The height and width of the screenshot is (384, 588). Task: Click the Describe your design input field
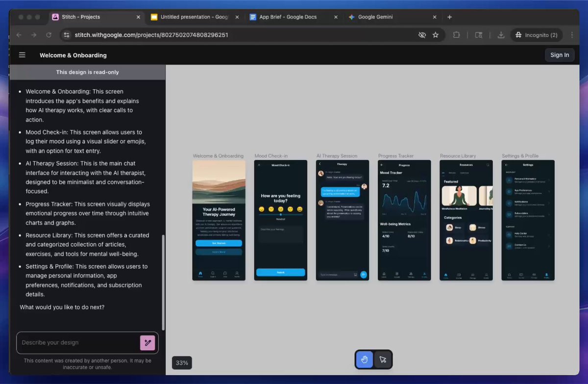(x=78, y=343)
